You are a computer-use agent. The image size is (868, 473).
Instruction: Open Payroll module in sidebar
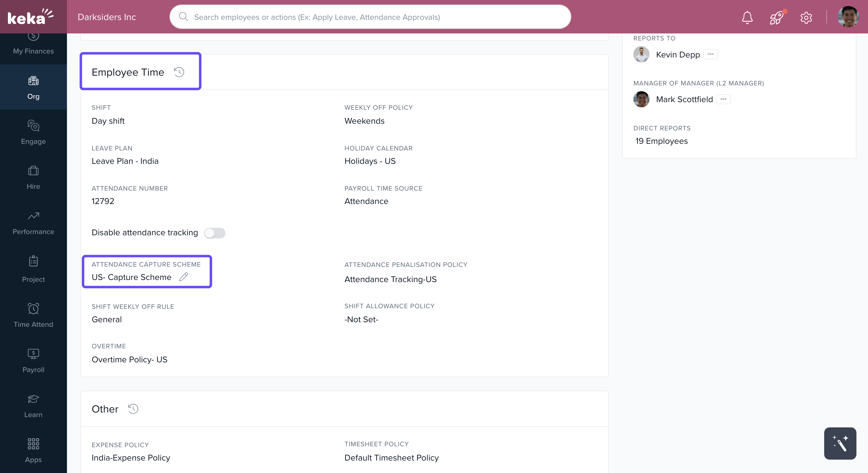(33, 360)
